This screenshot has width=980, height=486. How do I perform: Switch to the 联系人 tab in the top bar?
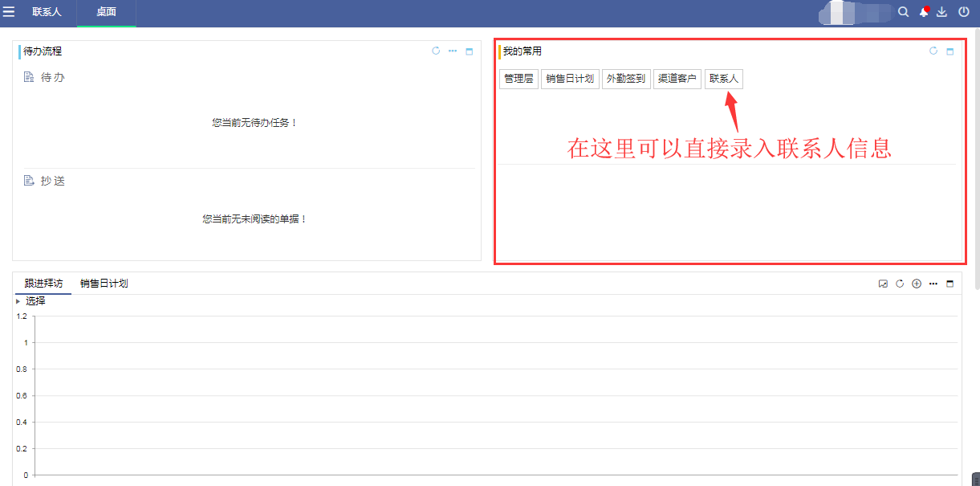click(47, 12)
